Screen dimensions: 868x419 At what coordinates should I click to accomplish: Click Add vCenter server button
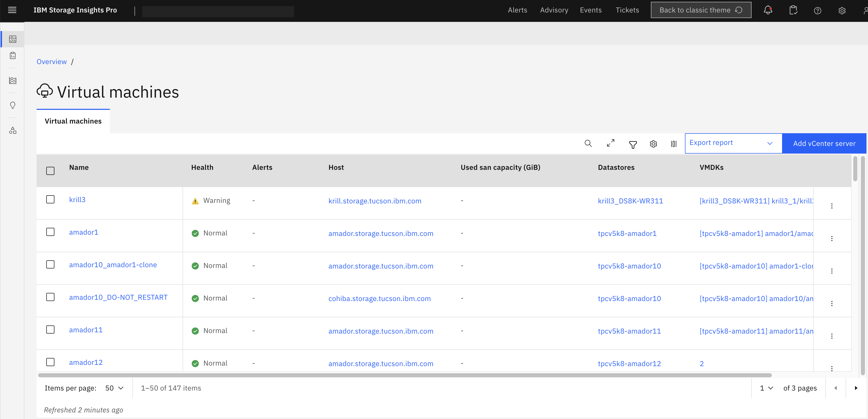[824, 143]
